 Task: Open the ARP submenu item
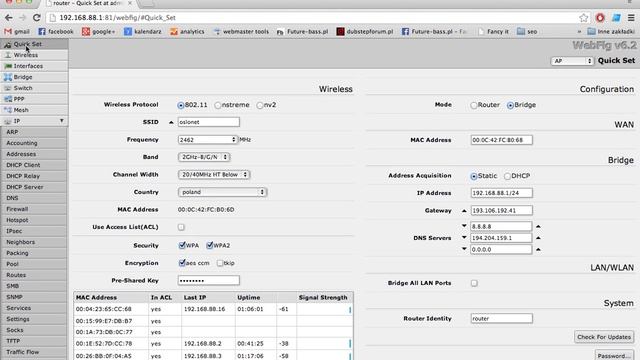tap(34, 132)
